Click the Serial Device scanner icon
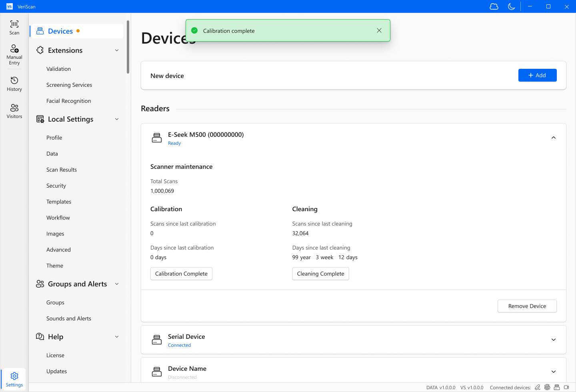This screenshot has height=392, width=576. pyautogui.click(x=157, y=340)
